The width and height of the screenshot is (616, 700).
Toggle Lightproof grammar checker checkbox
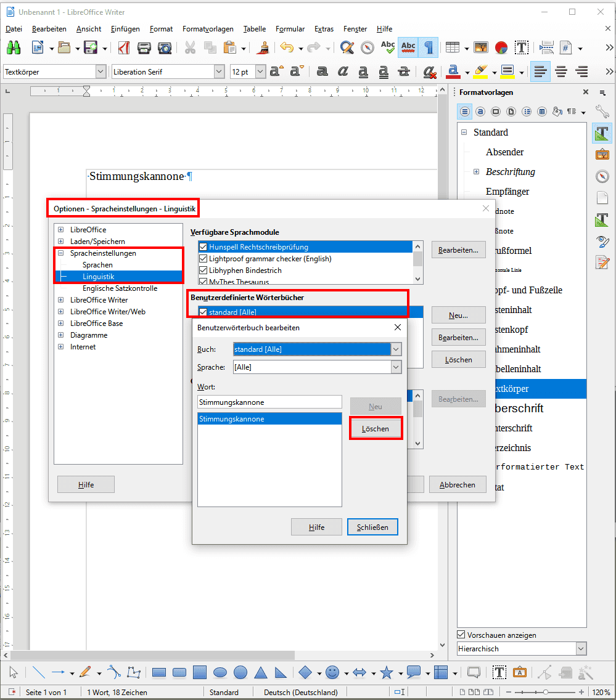(x=203, y=258)
